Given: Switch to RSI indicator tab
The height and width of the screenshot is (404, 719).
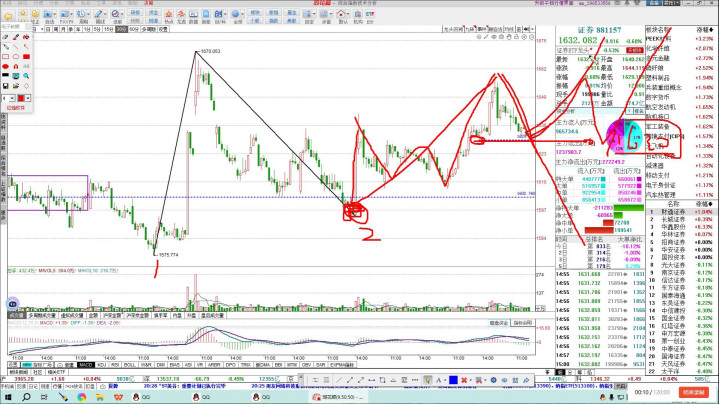Looking at the screenshot, I should (x=115, y=365).
